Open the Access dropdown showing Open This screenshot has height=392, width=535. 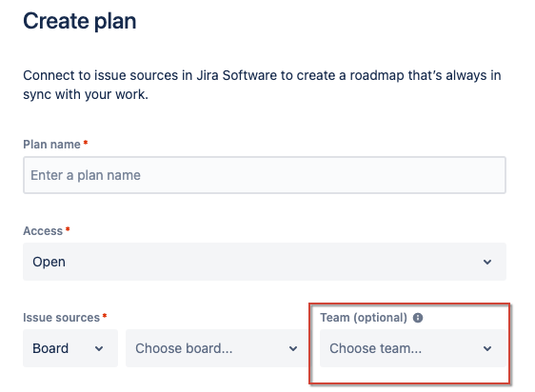(x=265, y=262)
